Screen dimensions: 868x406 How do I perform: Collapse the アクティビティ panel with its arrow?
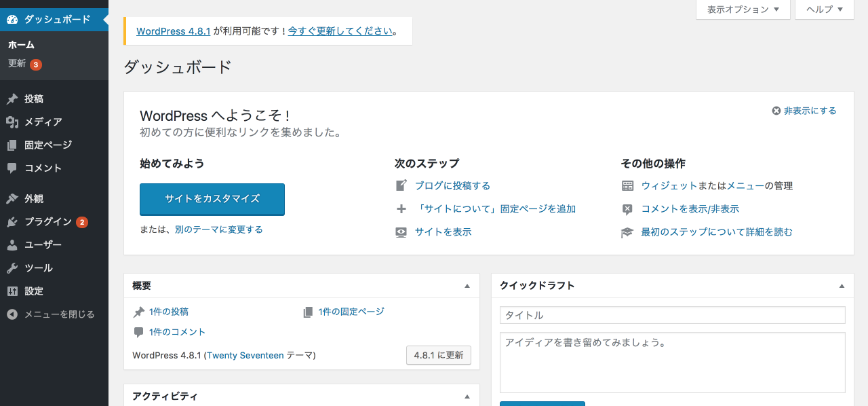pos(467,396)
